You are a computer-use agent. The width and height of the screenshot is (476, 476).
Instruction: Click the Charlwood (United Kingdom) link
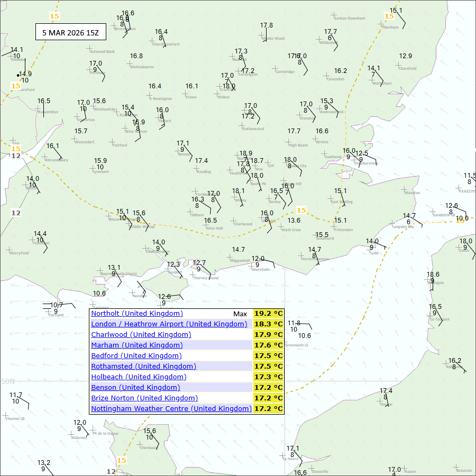click(141, 335)
